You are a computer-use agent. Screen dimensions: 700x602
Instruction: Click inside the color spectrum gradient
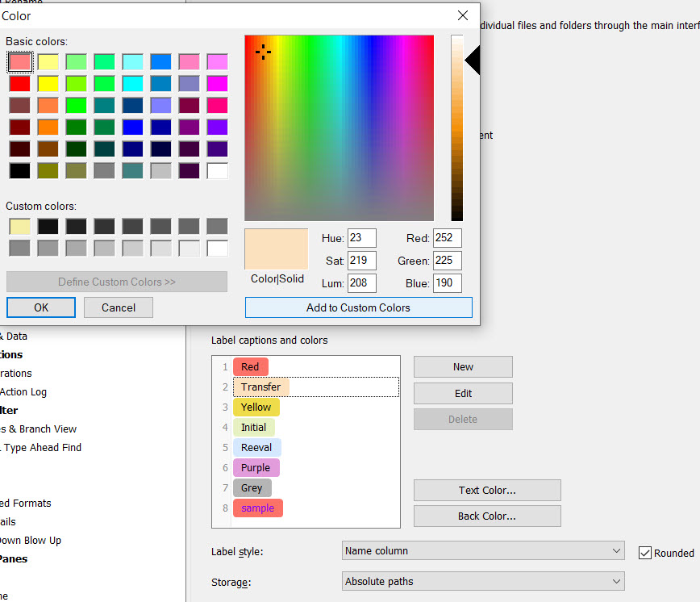[x=339, y=128]
